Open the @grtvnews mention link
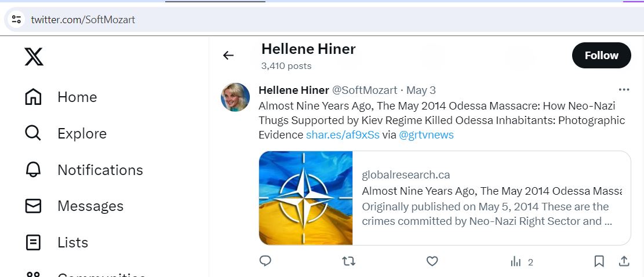This screenshot has height=277, width=644. pos(426,134)
